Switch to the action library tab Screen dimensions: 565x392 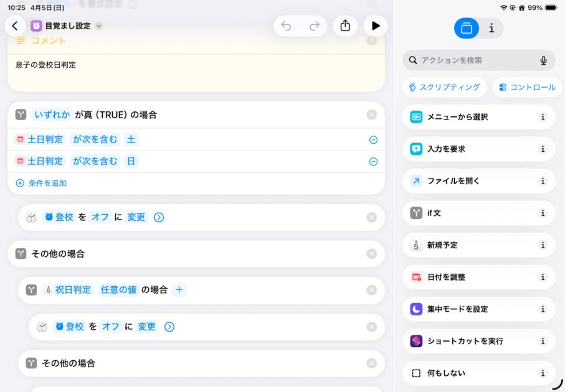click(x=467, y=28)
